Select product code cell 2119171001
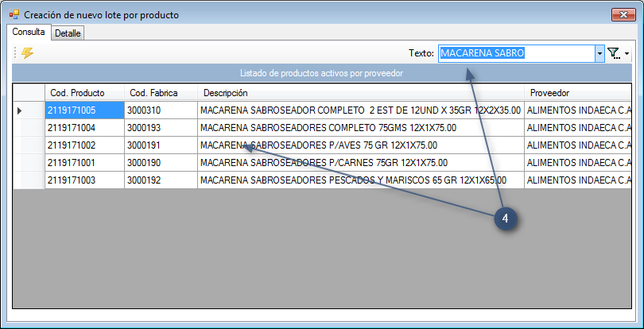This screenshot has height=329, width=644. 84,163
